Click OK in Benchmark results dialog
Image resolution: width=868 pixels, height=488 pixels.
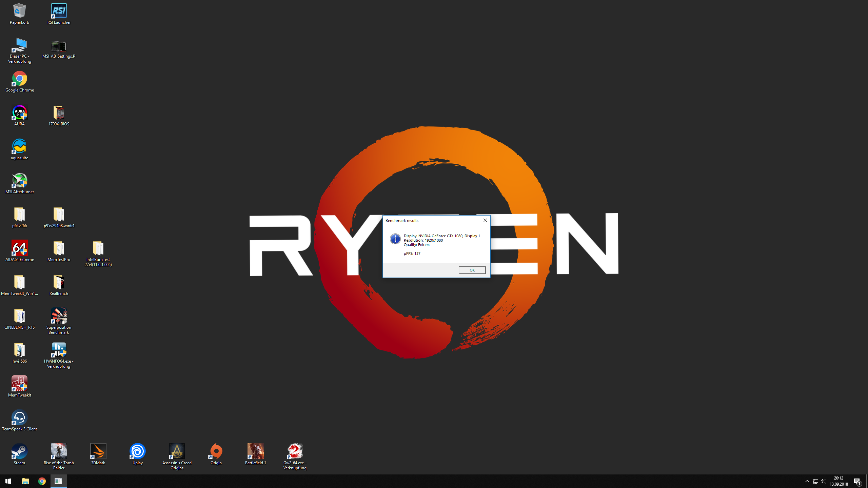click(x=472, y=270)
